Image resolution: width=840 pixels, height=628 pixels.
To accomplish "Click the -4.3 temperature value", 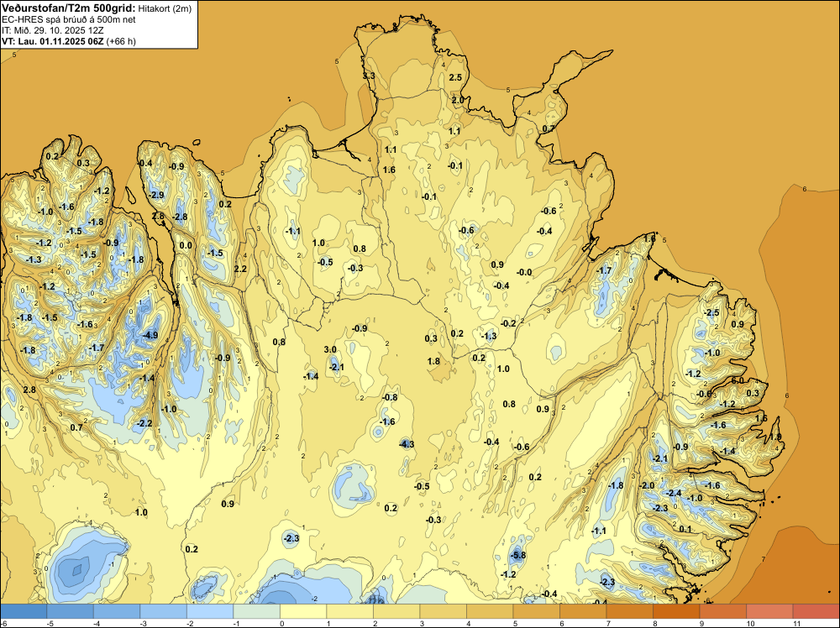I will (407, 444).
